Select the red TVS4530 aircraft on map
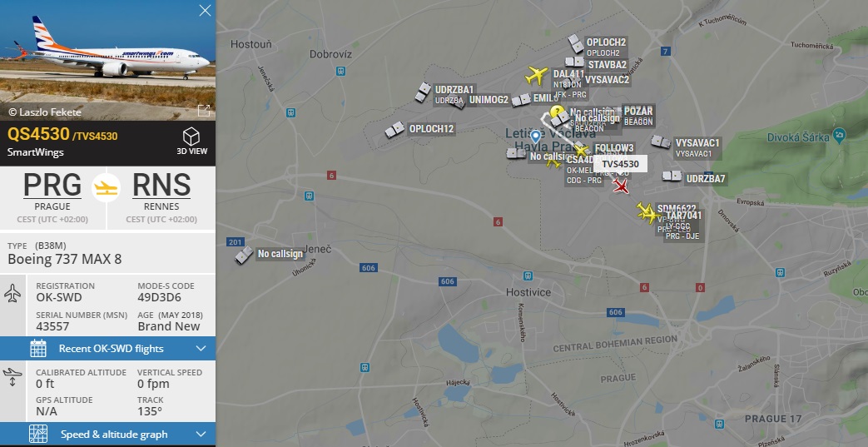 click(x=621, y=186)
